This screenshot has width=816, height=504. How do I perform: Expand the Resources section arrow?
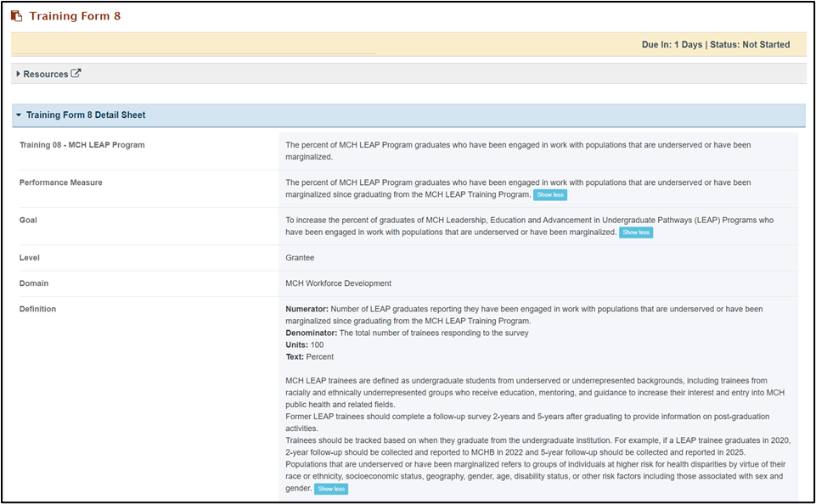tap(18, 74)
